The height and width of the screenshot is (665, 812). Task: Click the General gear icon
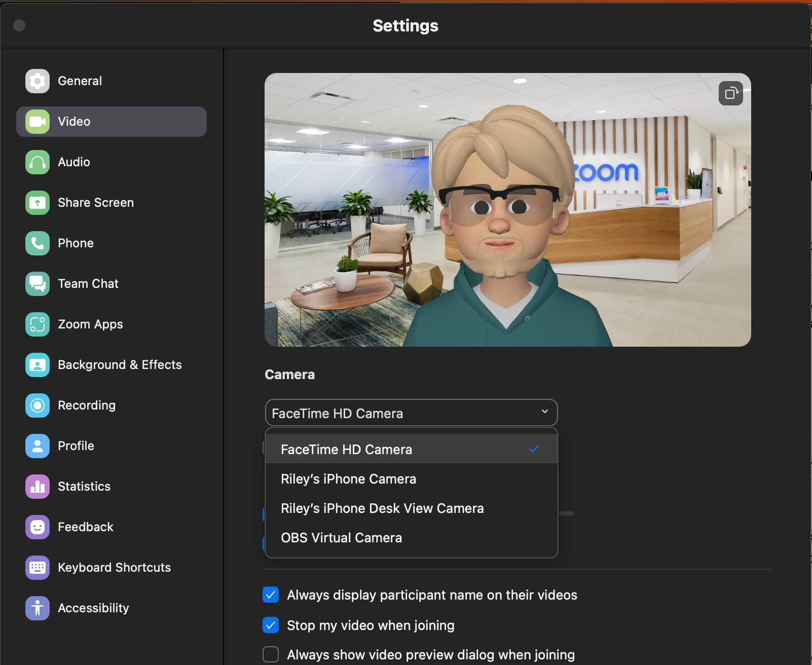click(38, 81)
